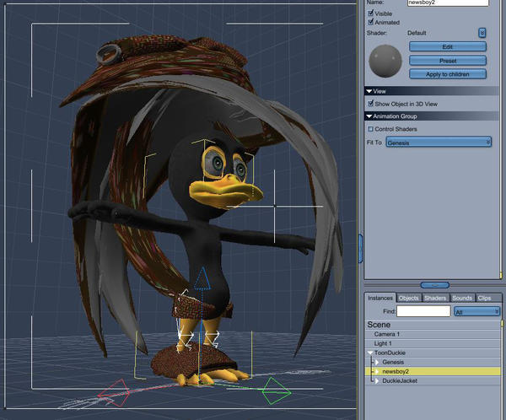
Task: Click the gray shader preview sphere
Action: pos(385,61)
